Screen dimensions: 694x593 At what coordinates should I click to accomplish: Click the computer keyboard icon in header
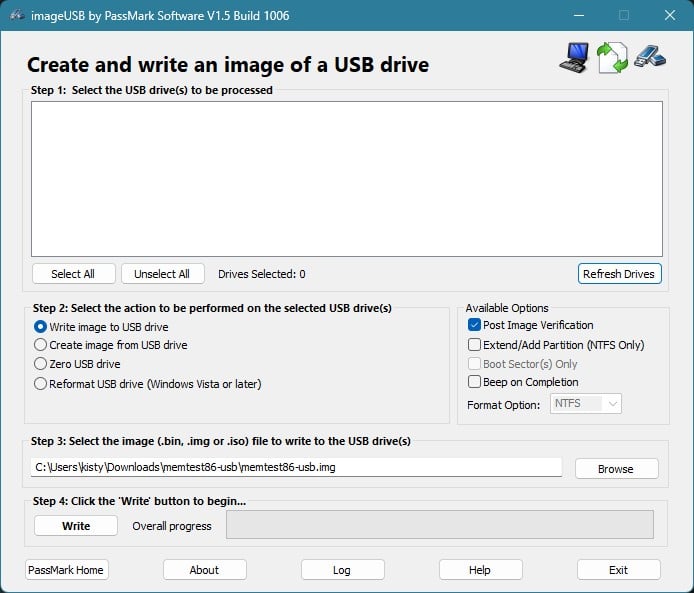[574, 58]
